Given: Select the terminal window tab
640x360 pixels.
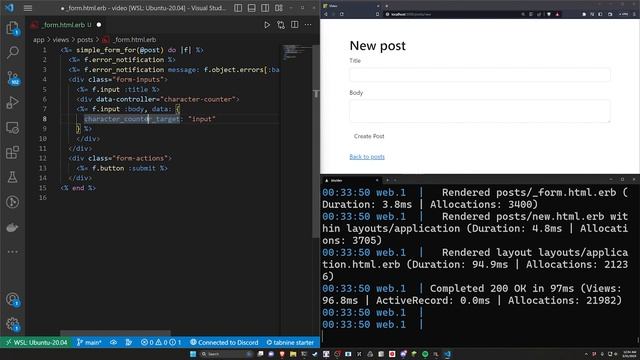Looking at the screenshot, I should 351,180.
